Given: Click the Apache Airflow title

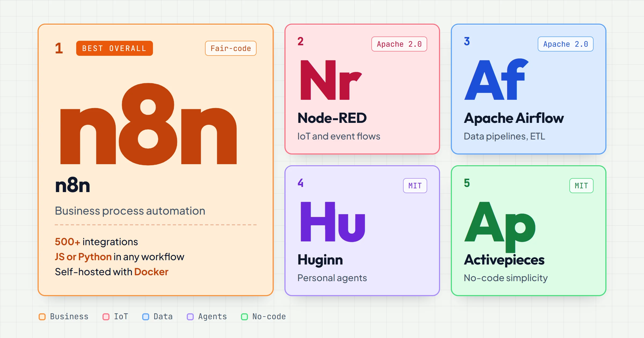Looking at the screenshot, I should pos(514,118).
